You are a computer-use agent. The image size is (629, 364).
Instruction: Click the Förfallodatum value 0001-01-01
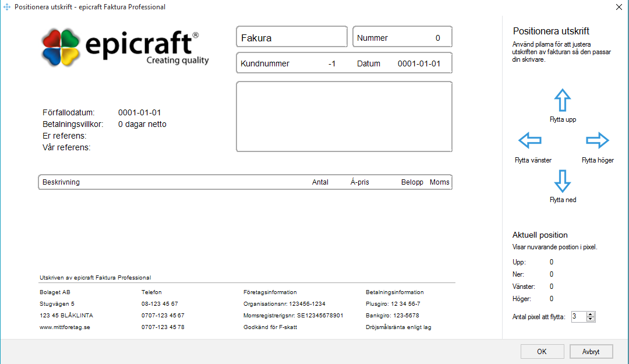click(139, 112)
